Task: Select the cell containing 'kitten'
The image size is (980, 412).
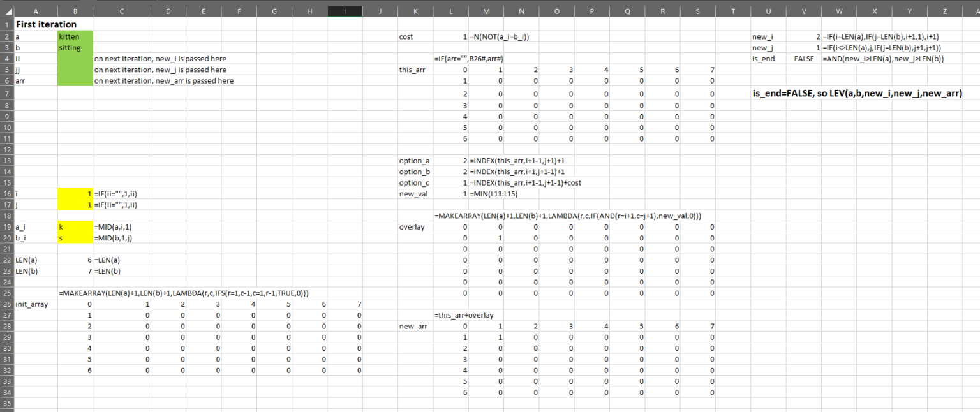Action: point(75,36)
